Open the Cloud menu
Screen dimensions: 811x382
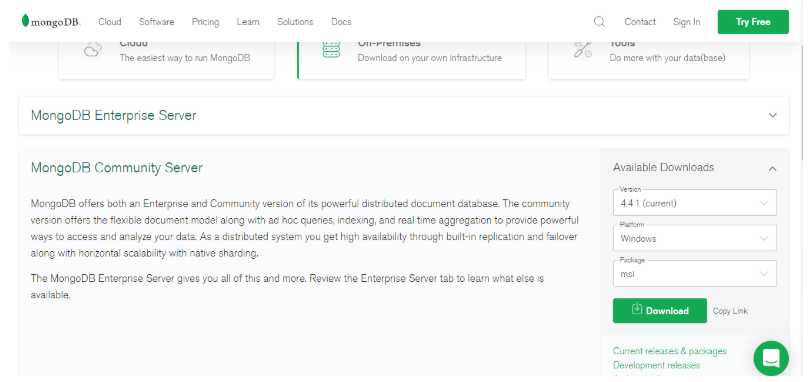pos(110,22)
